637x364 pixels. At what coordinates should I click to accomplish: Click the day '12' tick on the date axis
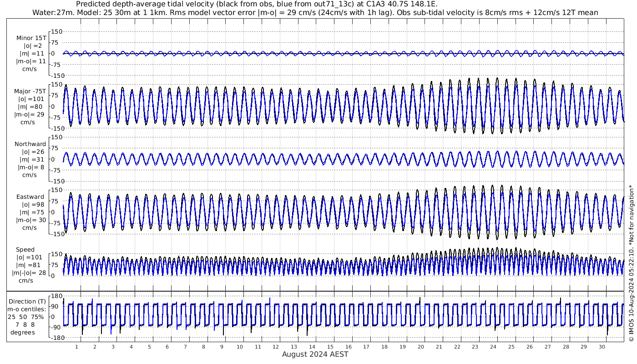[276, 347]
